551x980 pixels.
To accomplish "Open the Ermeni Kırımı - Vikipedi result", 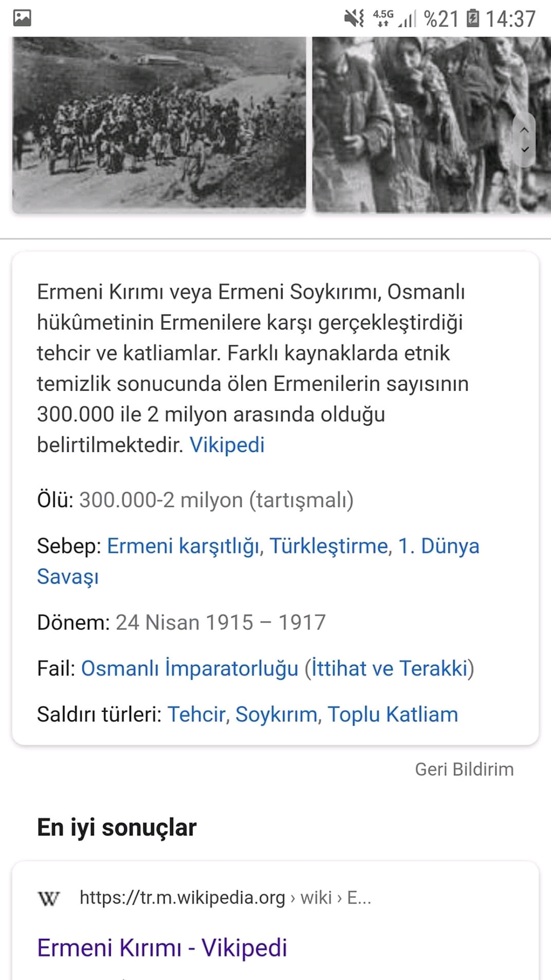I will tap(162, 948).
